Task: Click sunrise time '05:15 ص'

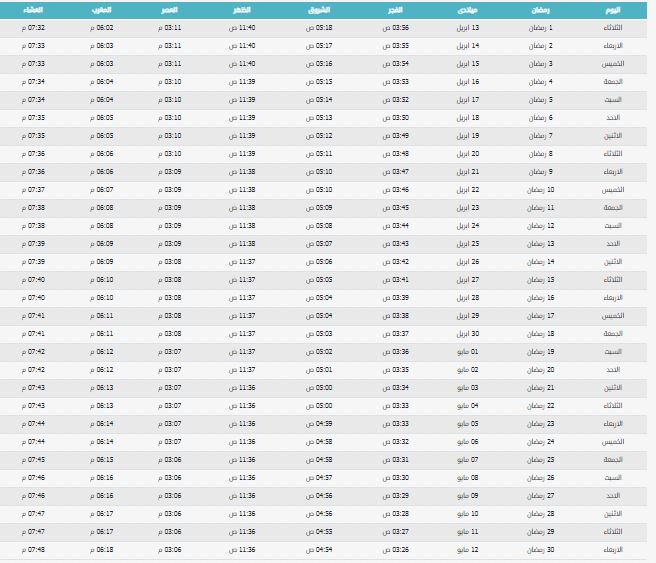Action: pos(319,82)
